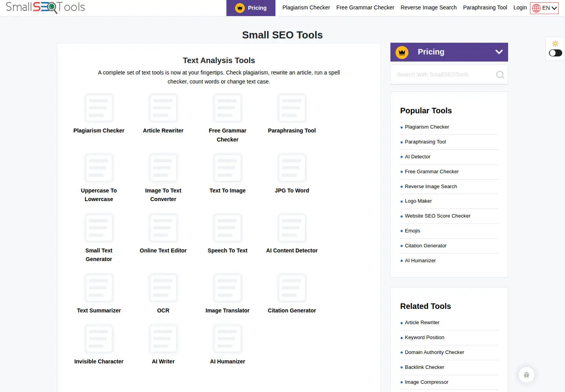Open the AI Humanizer tool icon
Viewport: 565px width, 392px height.
pyautogui.click(x=228, y=339)
